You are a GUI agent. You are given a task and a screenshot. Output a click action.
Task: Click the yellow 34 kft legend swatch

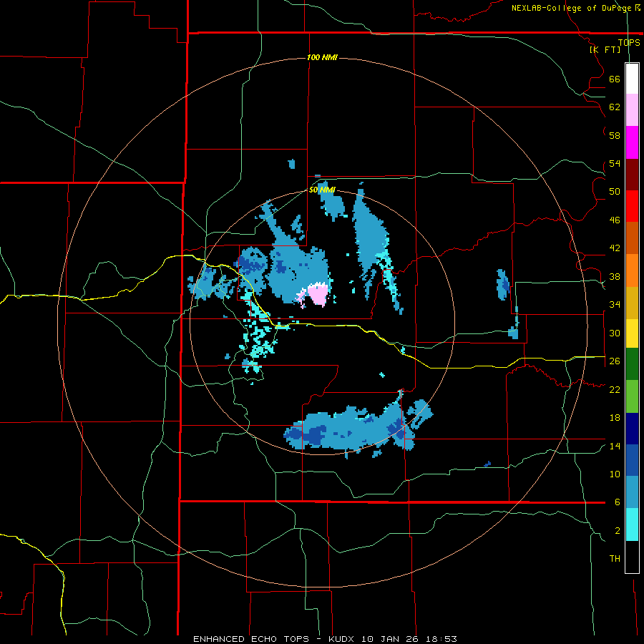click(632, 333)
